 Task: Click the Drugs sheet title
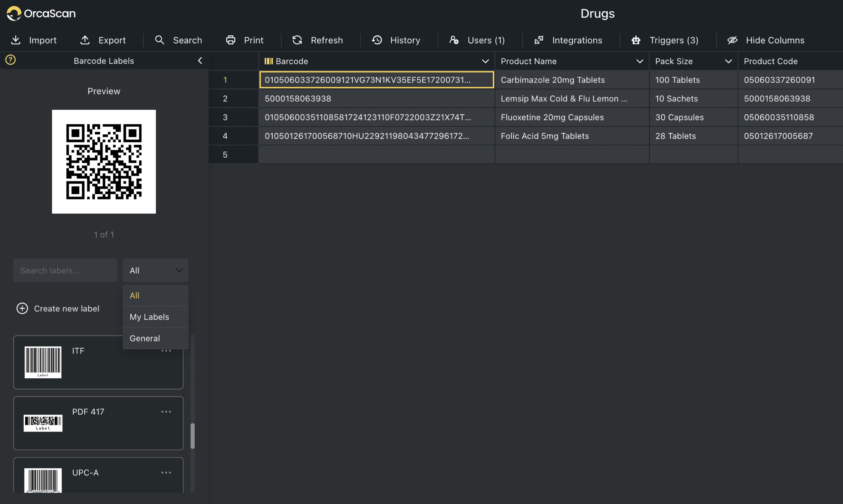click(x=598, y=14)
